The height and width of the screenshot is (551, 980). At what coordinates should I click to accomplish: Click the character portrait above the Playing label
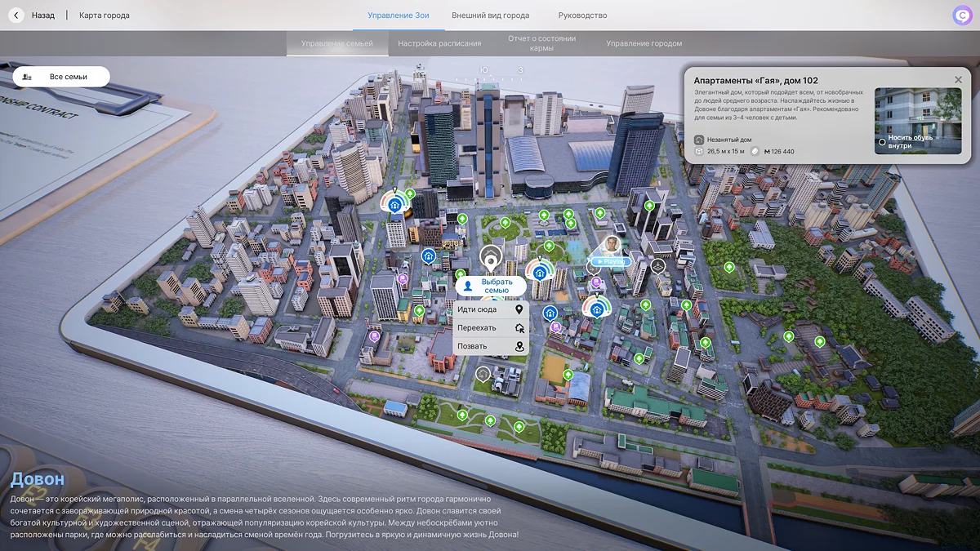click(612, 244)
